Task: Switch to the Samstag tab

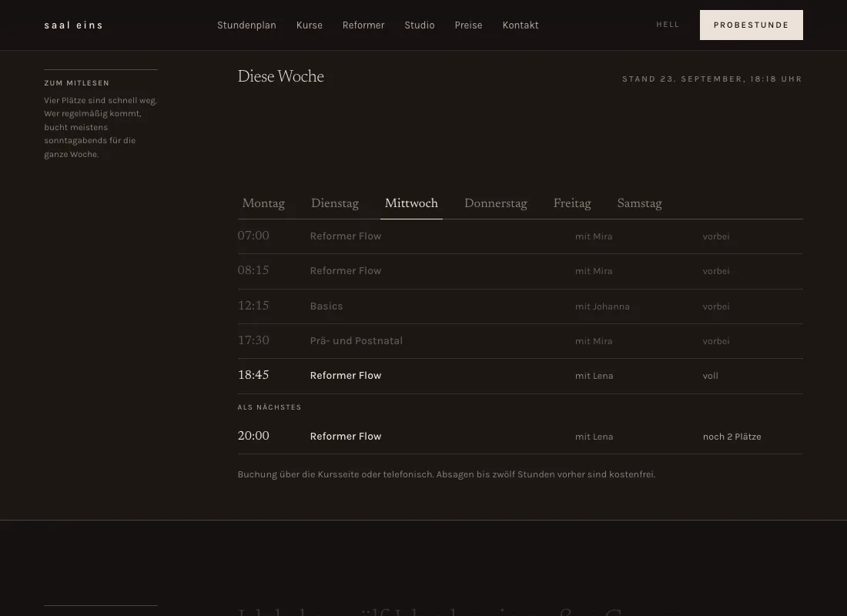Action: tap(640, 204)
